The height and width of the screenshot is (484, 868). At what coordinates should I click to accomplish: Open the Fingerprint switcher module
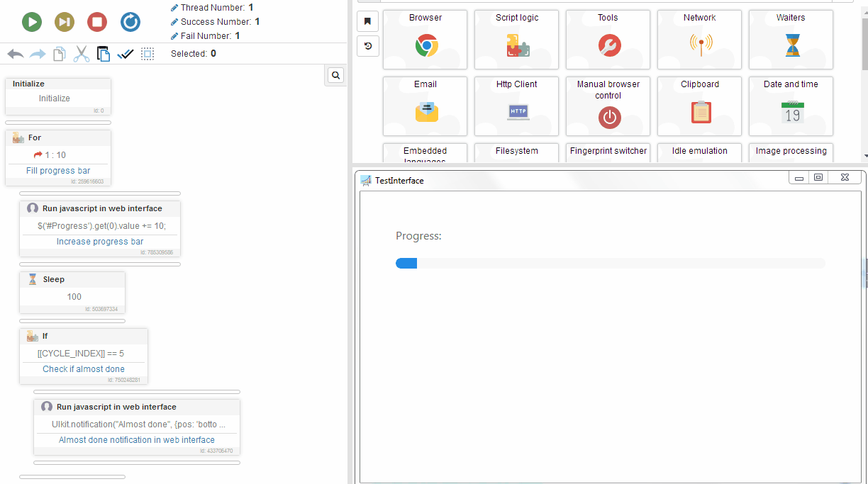608,153
